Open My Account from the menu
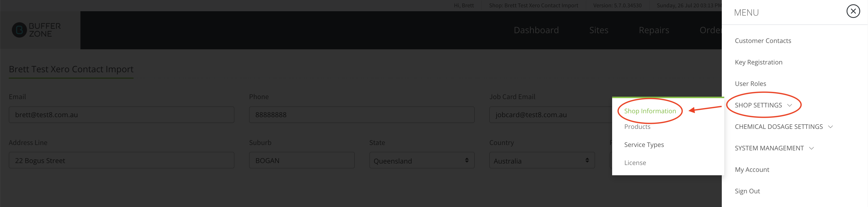Image resolution: width=868 pixels, height=207 pixels. click(752, 169)
